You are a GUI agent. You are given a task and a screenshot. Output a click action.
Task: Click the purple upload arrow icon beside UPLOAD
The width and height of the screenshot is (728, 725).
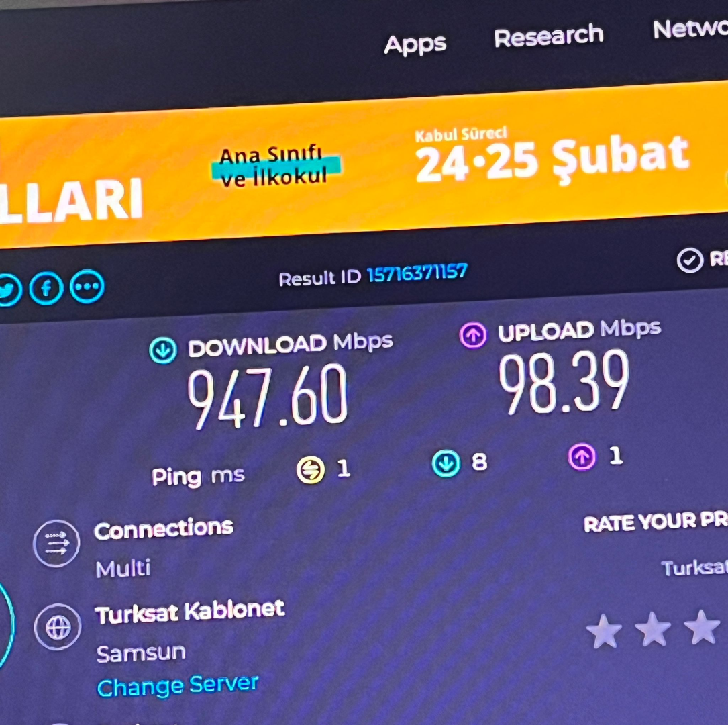(473, 335)
